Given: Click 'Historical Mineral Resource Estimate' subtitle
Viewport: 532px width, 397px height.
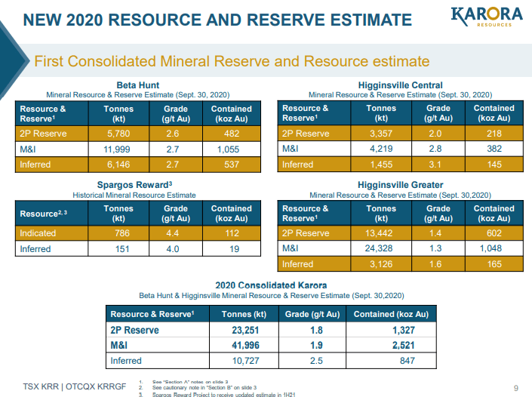Looking at the screenshot, I should click(x=134, y=195).
